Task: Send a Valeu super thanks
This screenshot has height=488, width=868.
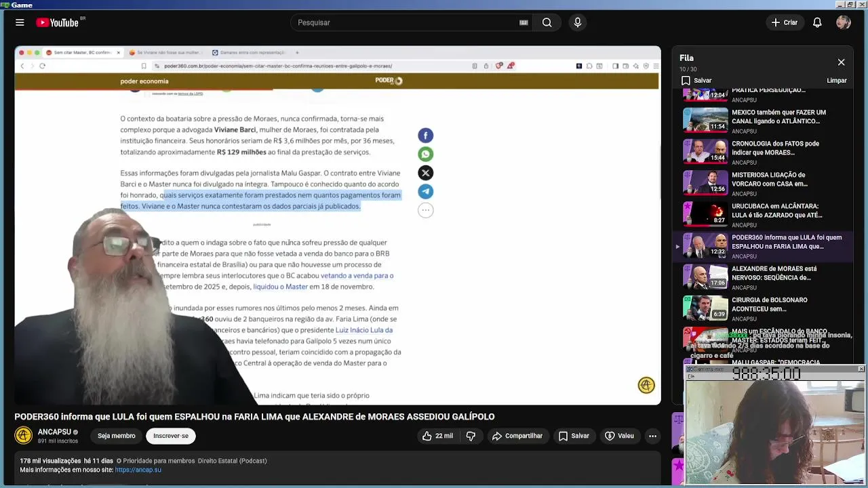Action: 619,436
